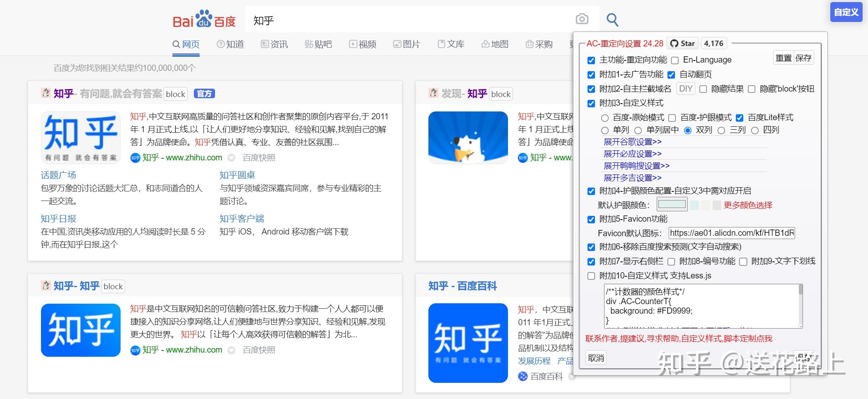Screen dimensions: 868x399
Task: Enable 附加10-自定义样式 Less.js checkbox
Action: [x=591, y=276]
